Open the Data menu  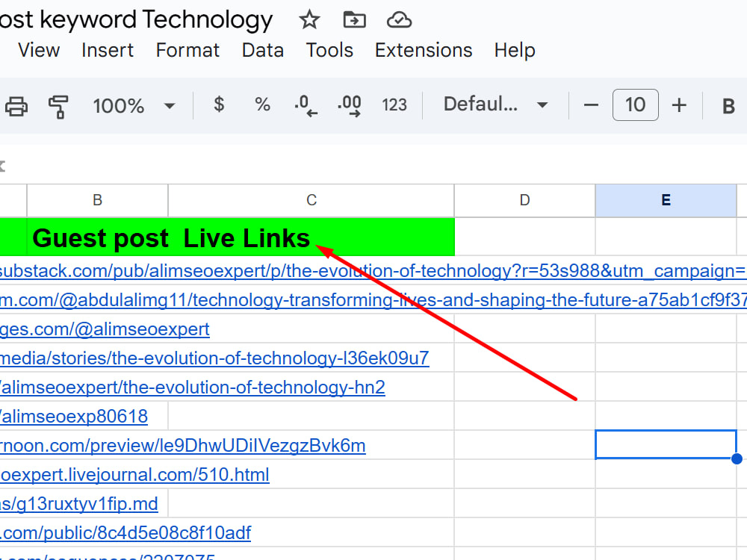point(262,50)
